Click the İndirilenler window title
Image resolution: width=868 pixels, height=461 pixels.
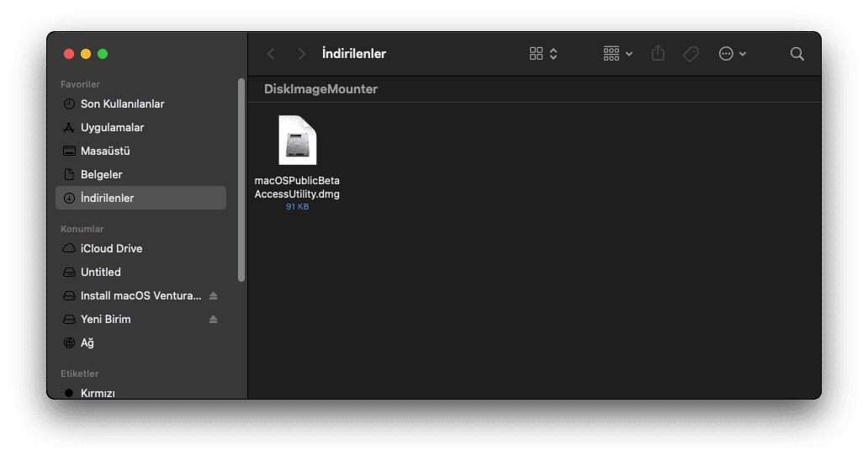[354, 54]
